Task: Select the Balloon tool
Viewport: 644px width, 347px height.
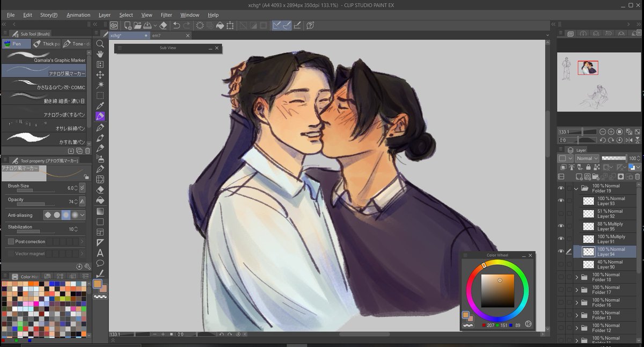Action: coord(100,263)
